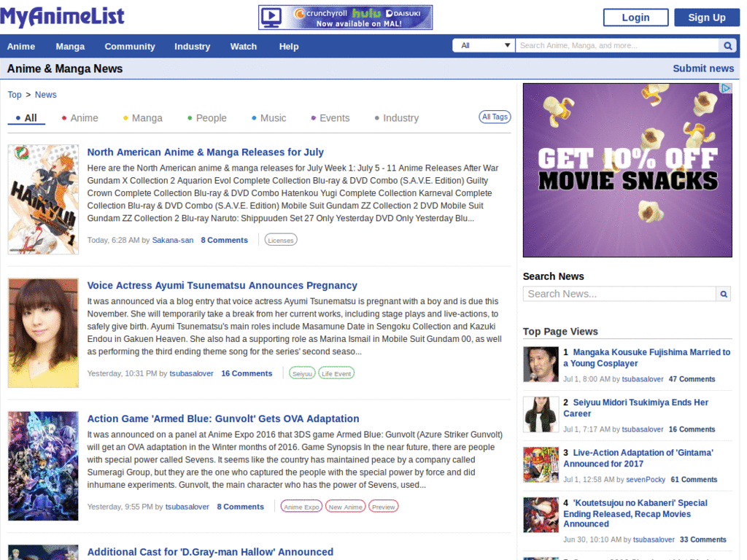
Task: Open the Crunchyroll Hulu Daisuki banner
Action: point(345,17)
